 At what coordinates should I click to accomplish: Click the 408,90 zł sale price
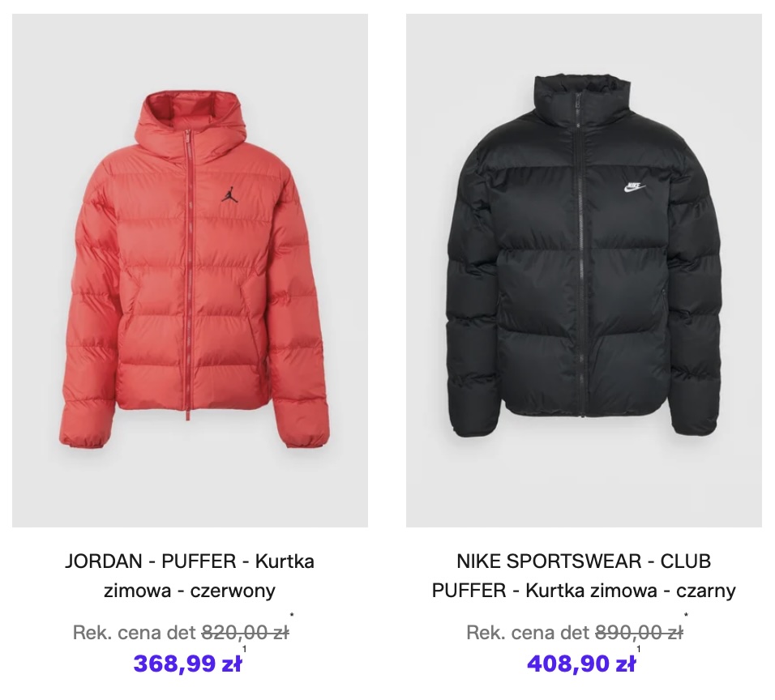(581, 664)
